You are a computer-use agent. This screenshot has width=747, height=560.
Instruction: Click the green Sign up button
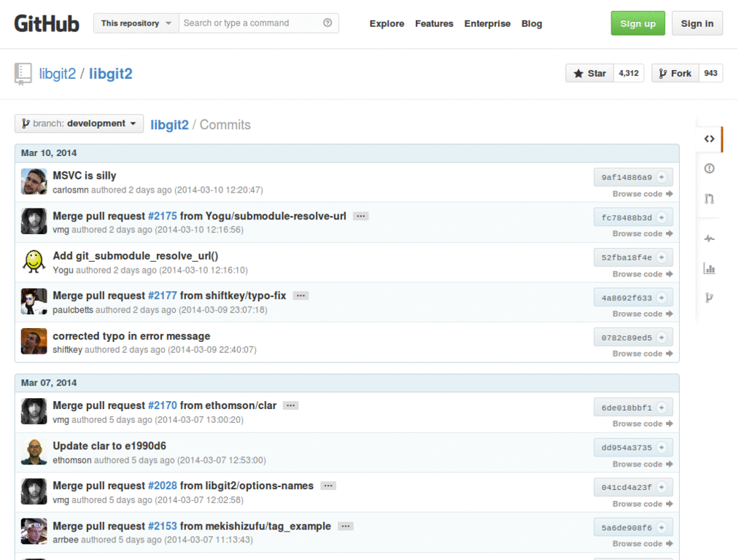coord(638,23)
